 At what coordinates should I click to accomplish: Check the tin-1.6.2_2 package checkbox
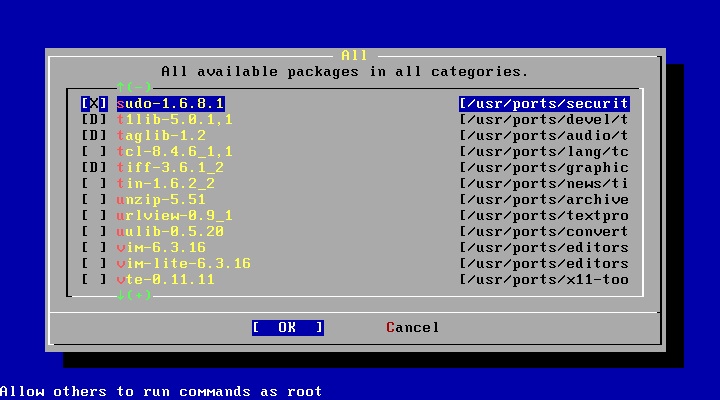(x=94, y=184)
